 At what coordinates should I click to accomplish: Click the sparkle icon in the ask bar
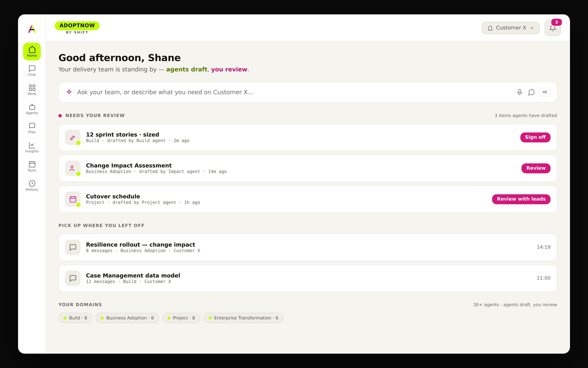pyautogui.click(x=69, y=92)
